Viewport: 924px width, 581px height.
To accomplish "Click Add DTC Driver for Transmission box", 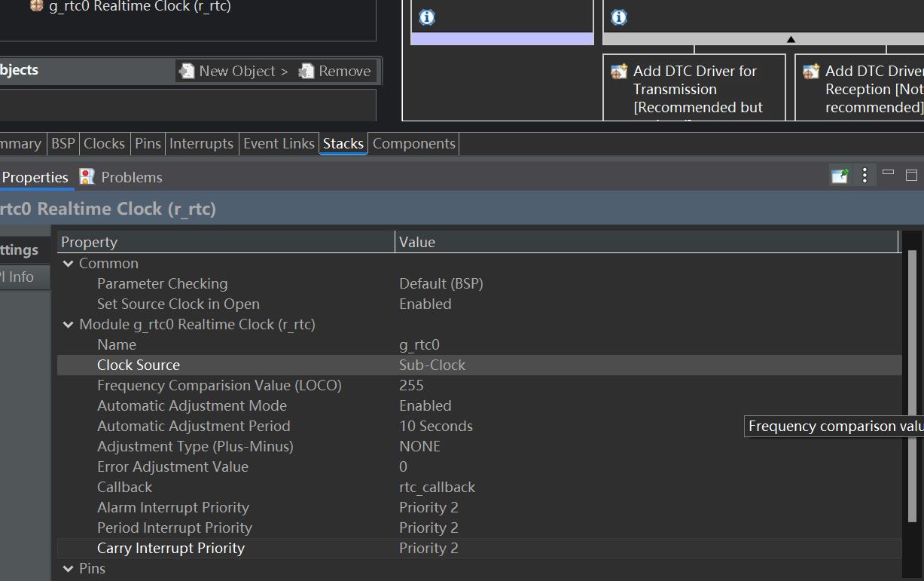I will [694, 87].
